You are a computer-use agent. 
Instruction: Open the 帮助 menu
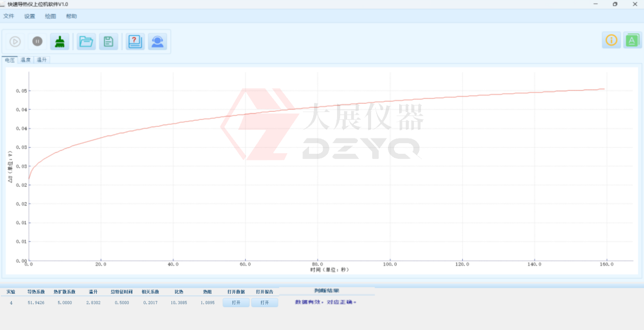[x=71, y=16]
